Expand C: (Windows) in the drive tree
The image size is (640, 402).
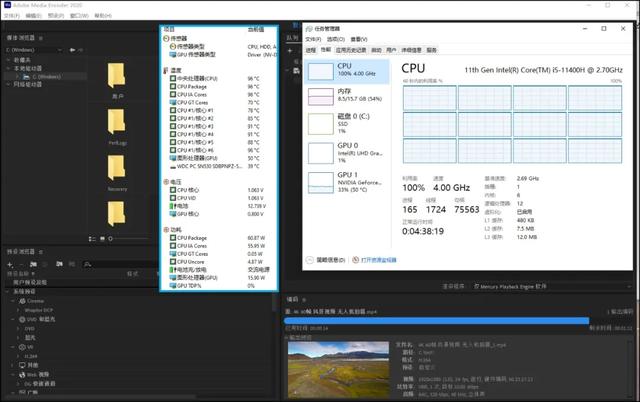click(x=17, y=77)
